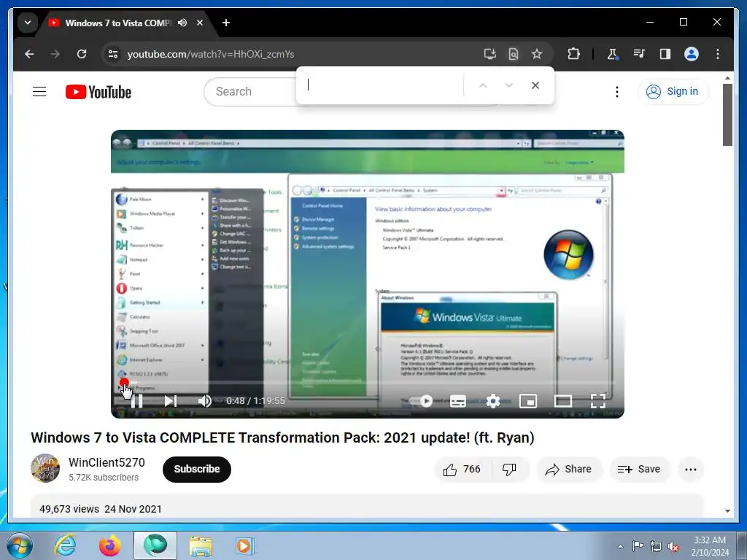Save video to a playlist
This screenshot has width=747, height=560.
(639, 470)
